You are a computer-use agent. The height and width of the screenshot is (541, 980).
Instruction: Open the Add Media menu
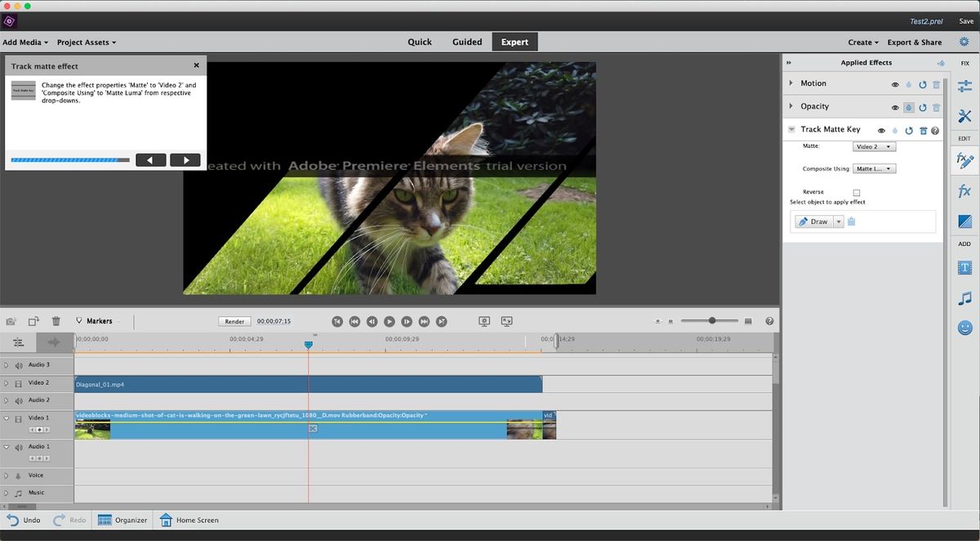point(24,42)
